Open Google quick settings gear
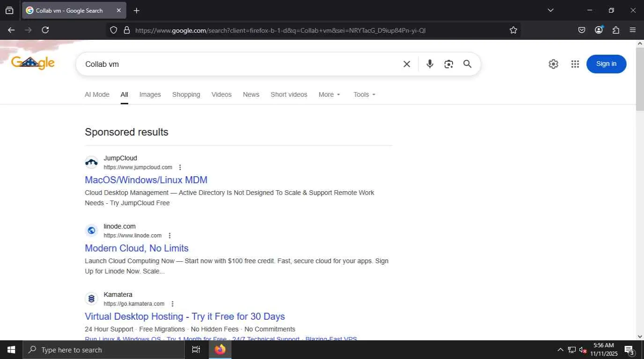 (x=554, y=64)
